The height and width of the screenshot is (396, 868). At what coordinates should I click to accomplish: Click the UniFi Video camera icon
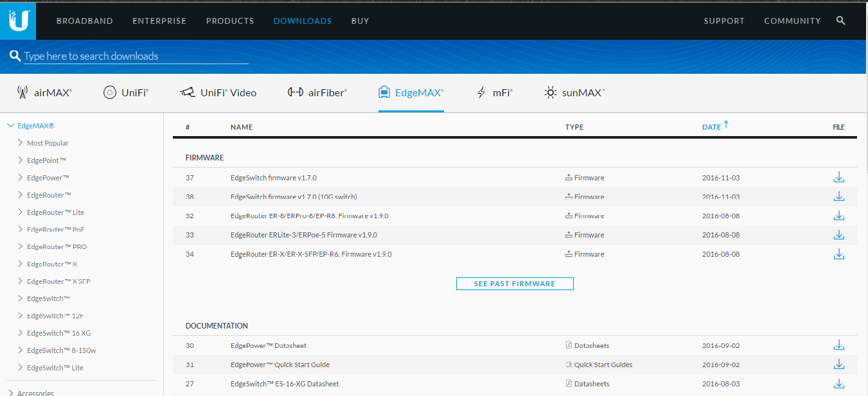coord(188,92)
